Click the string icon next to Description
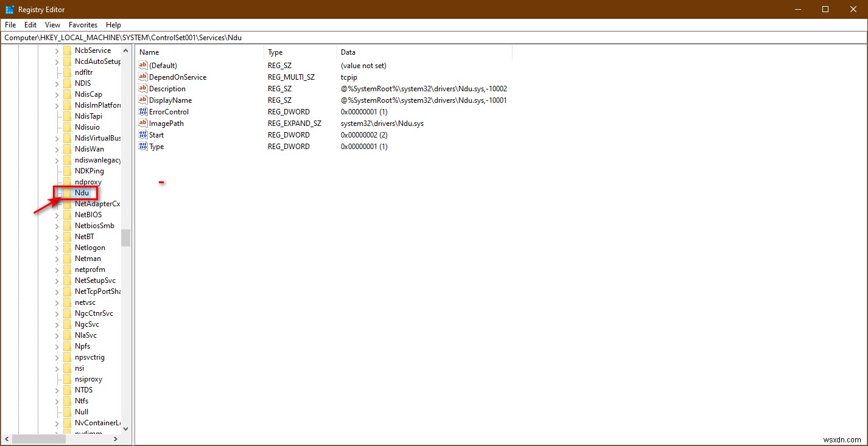 [142, 88]
